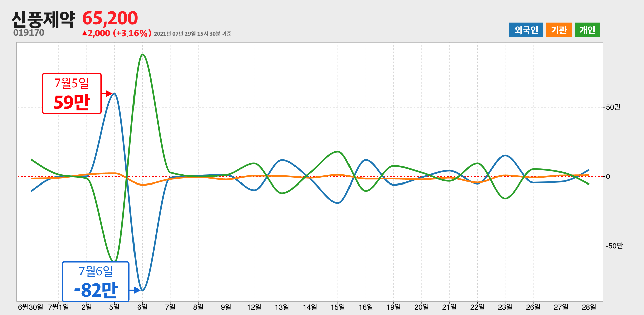Screen dimensions: 644x315
Task: Click the 6월30일 x-axis label
Action: pos(31,307)
